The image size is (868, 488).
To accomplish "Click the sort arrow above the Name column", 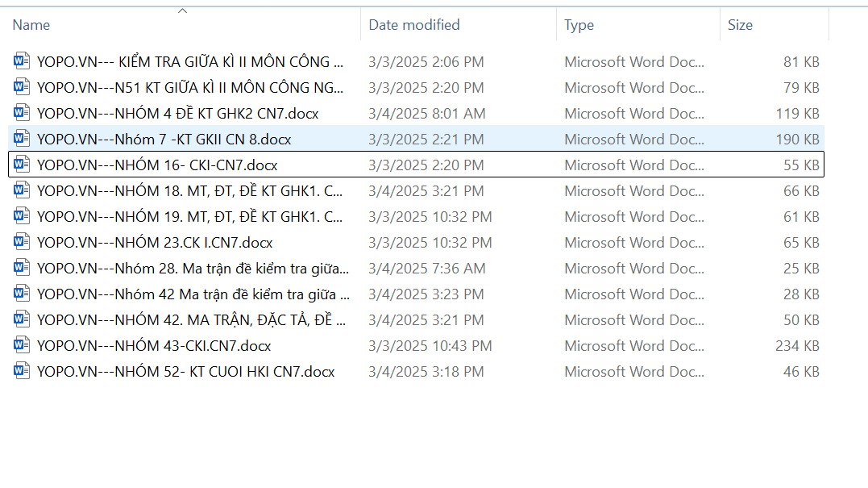I will pyautogui.click(x=182, y=11).
